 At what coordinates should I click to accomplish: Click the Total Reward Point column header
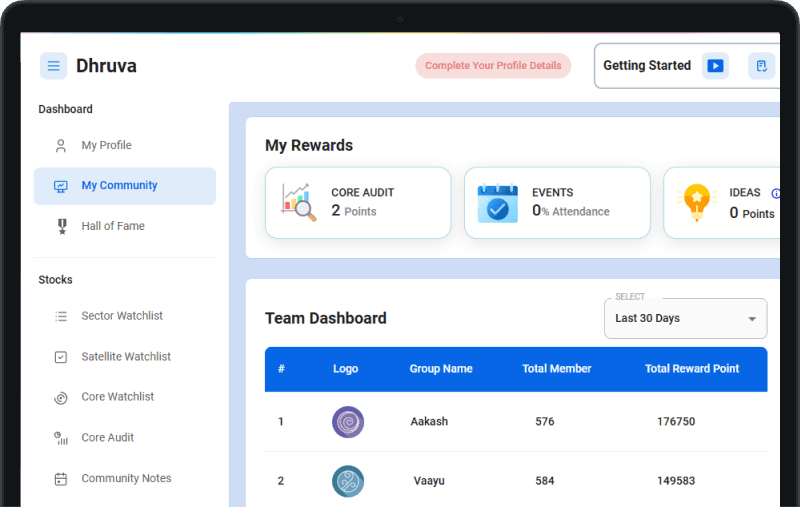click(692, 369)
